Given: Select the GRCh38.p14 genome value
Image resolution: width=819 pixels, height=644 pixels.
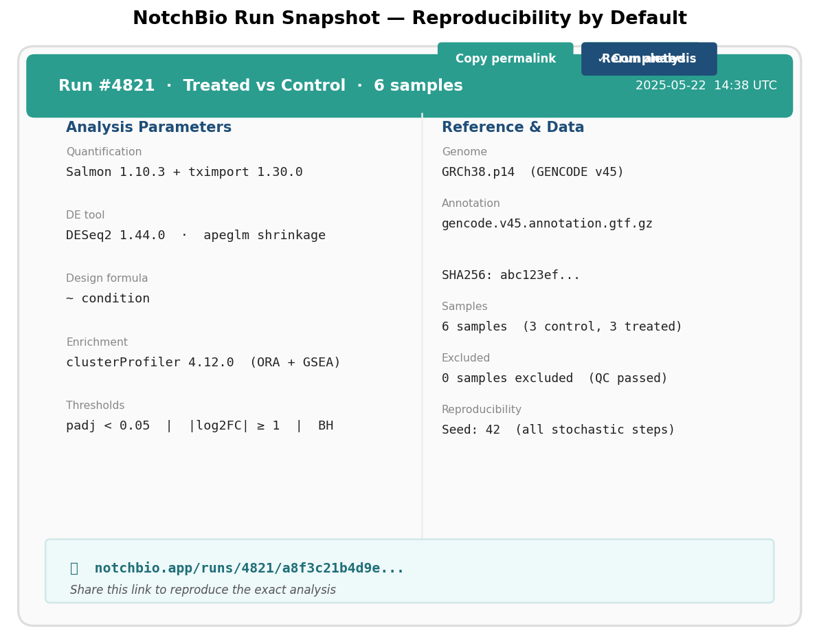Looking at the screenshot, I should click(532, 172).
